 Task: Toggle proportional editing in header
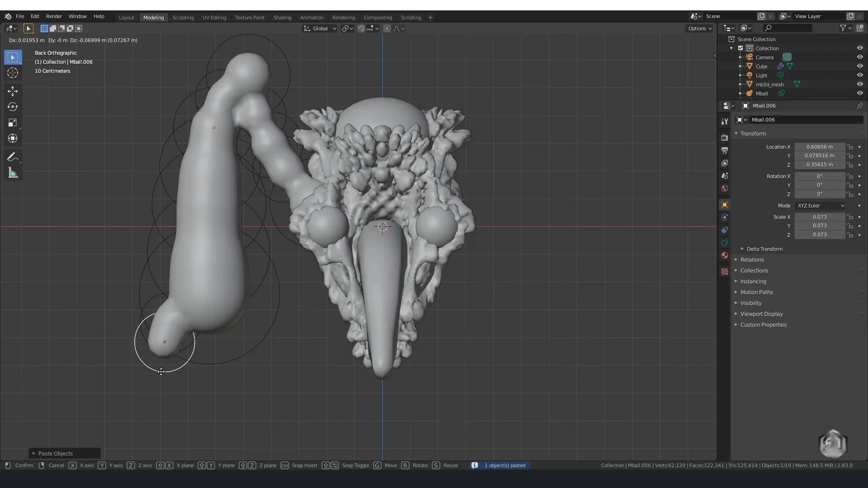(x=387, y=28)
